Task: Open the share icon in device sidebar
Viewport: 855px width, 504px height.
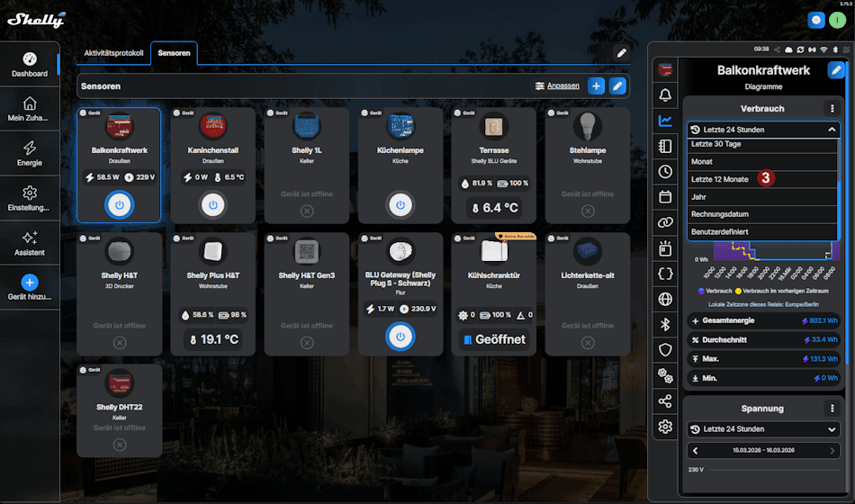Action: [665, 400]
